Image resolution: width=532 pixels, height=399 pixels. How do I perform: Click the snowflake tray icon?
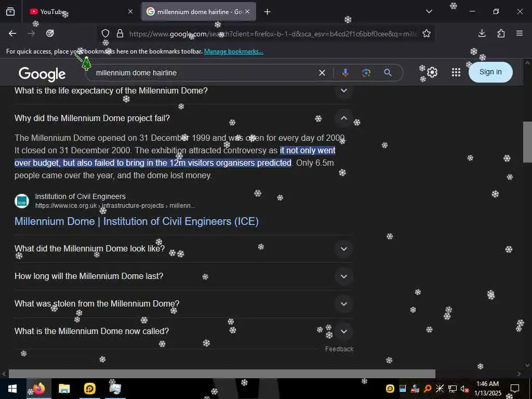click(x=440, y=389)
